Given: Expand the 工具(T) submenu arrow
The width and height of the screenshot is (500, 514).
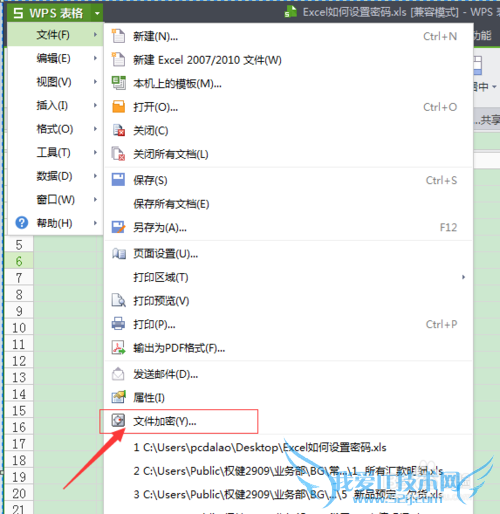Looking at the screenshot, I should coord(95,152).
